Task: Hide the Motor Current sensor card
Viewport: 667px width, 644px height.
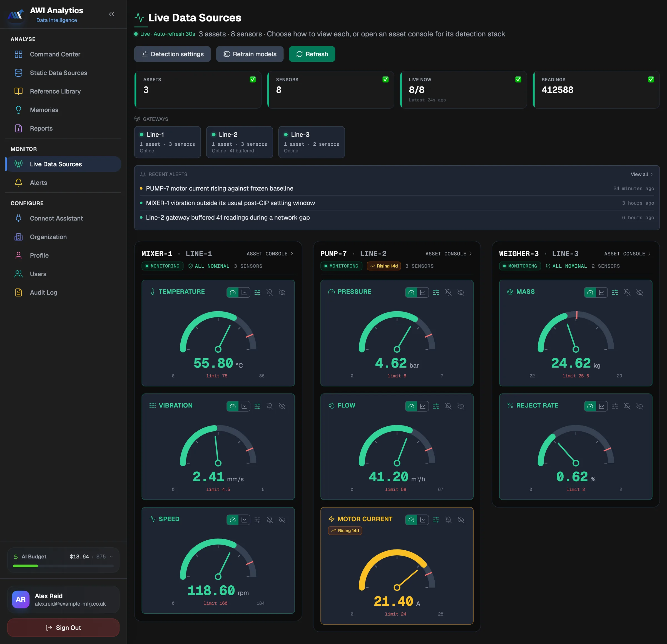Action: pyautogui.click(x=461, y=520)
